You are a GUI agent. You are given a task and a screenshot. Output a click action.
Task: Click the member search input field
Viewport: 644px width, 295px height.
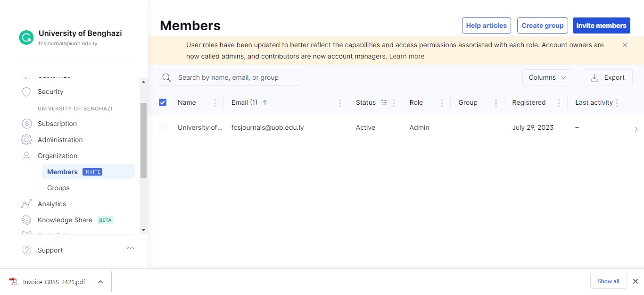(236, 77)
